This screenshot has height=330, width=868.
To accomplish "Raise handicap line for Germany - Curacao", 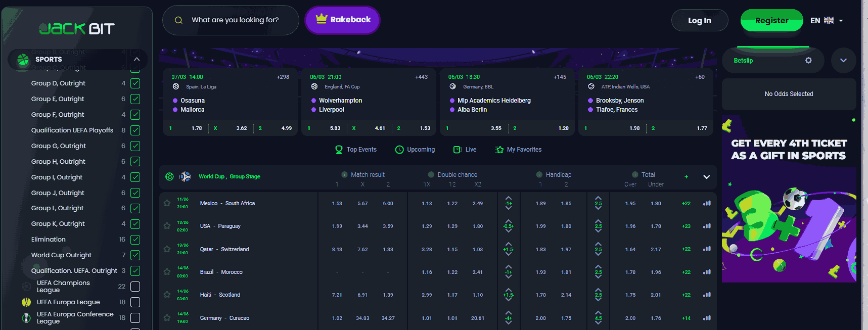I will (x=509, y=313).
